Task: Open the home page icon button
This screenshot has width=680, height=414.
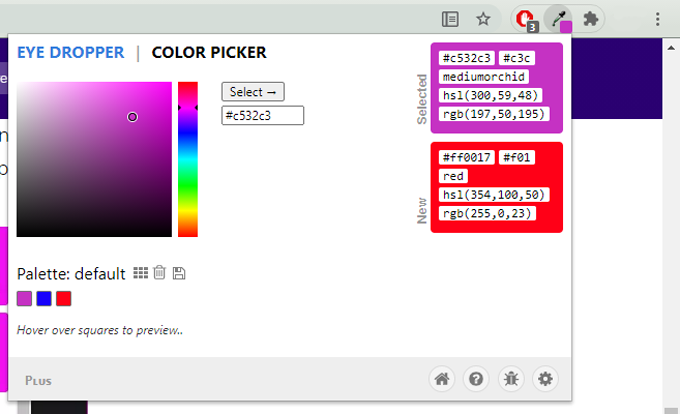Action: click(442, 379)
